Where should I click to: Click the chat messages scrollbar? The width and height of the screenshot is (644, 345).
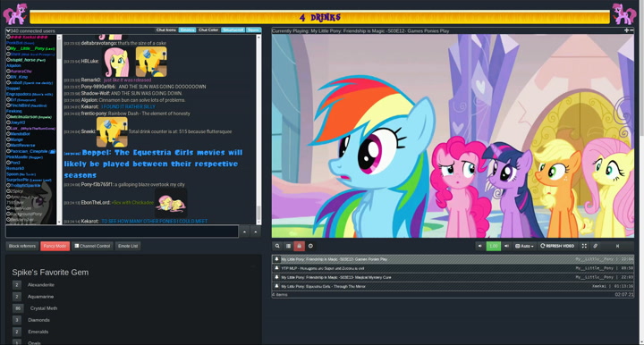[x=258, y=130]
